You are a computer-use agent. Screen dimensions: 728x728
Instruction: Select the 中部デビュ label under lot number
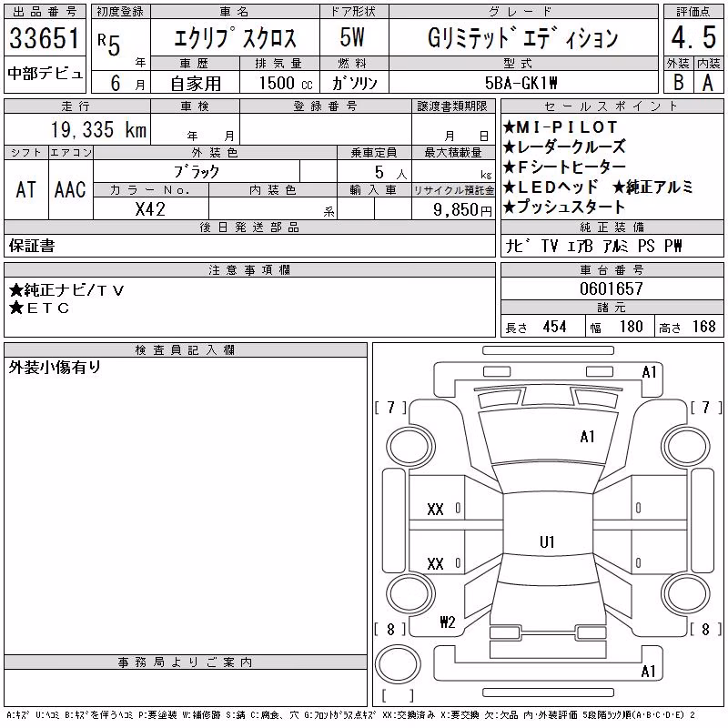(x=45, y=74)
